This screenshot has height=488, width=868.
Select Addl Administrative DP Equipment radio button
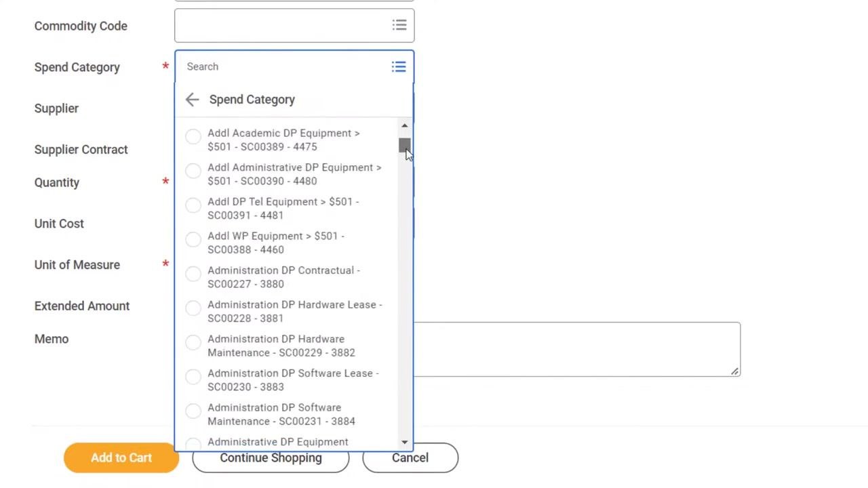pyautogui.click(x=193, y=171)
